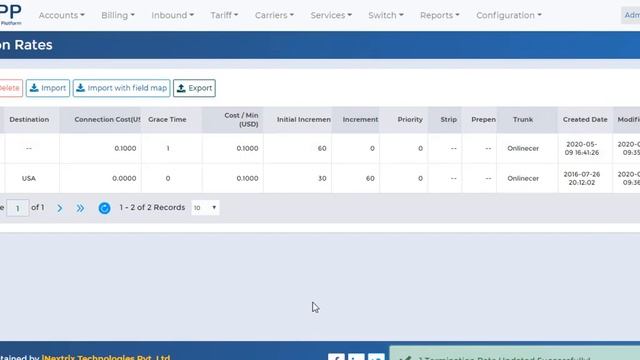The height and width of the screenshot is (360, 640).
Task: Click iNextrix Technologies Pvt. Ltd. link
Action: click(x=106, y=357)
